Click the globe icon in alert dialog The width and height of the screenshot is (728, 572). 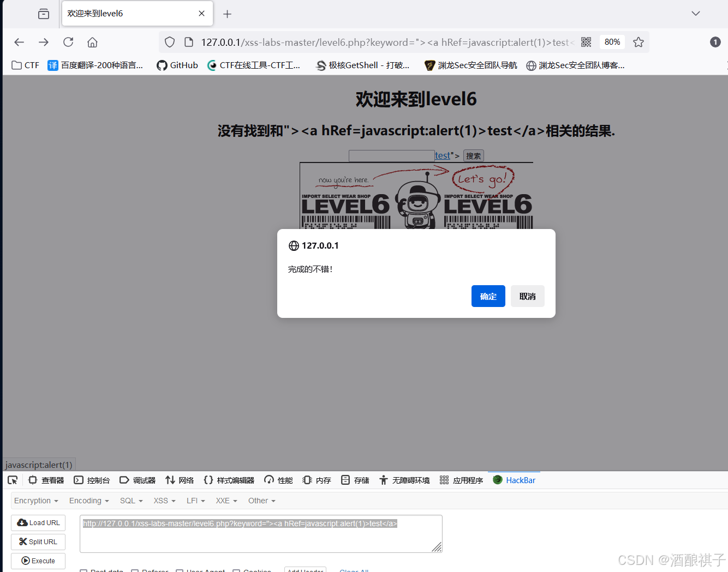tap(294, 246)
